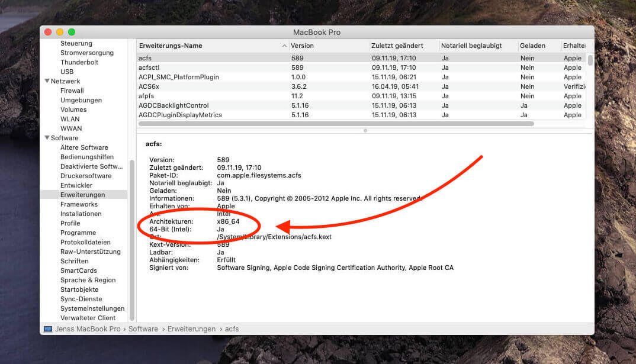Select Umgebungen under Netzwerk
This screenshot has height=364, width=636.
[x=81, y=100]
